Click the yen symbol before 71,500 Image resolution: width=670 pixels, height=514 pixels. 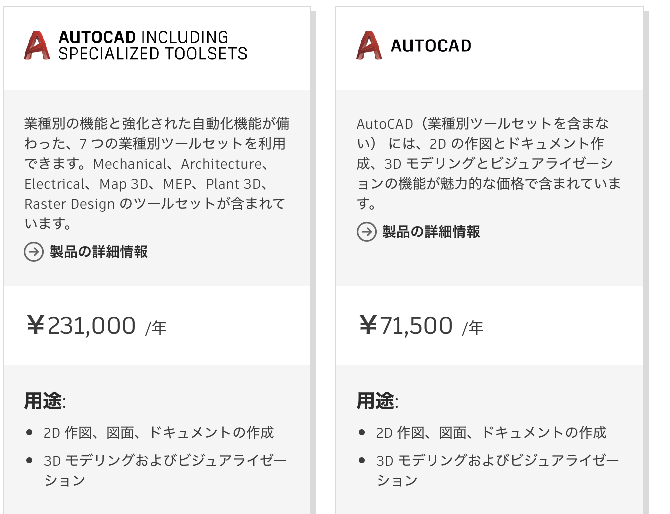pos(367,325)
